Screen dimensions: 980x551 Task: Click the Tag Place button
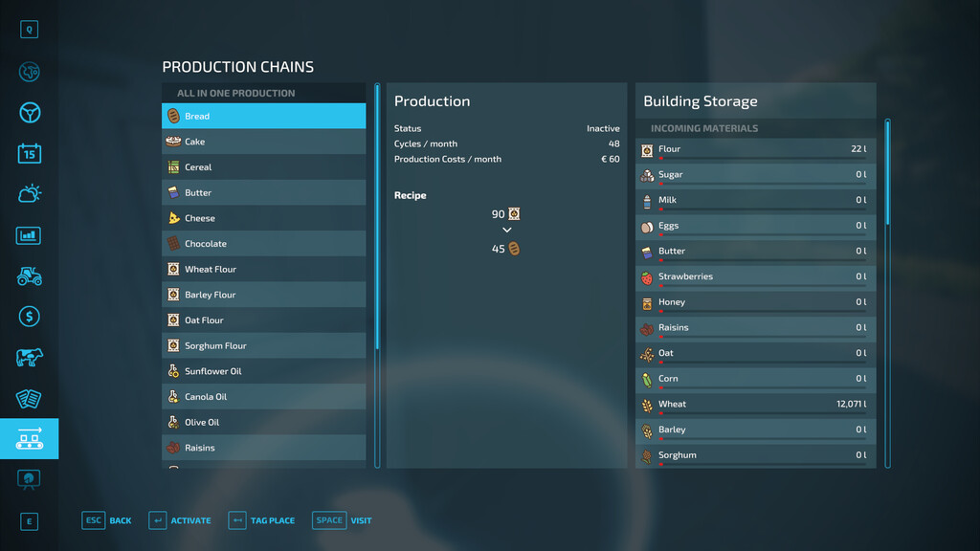(261, 520)
